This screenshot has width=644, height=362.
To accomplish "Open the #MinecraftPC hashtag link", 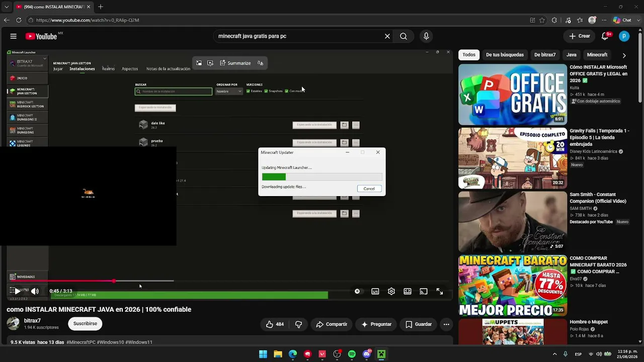I will point(81,342).
